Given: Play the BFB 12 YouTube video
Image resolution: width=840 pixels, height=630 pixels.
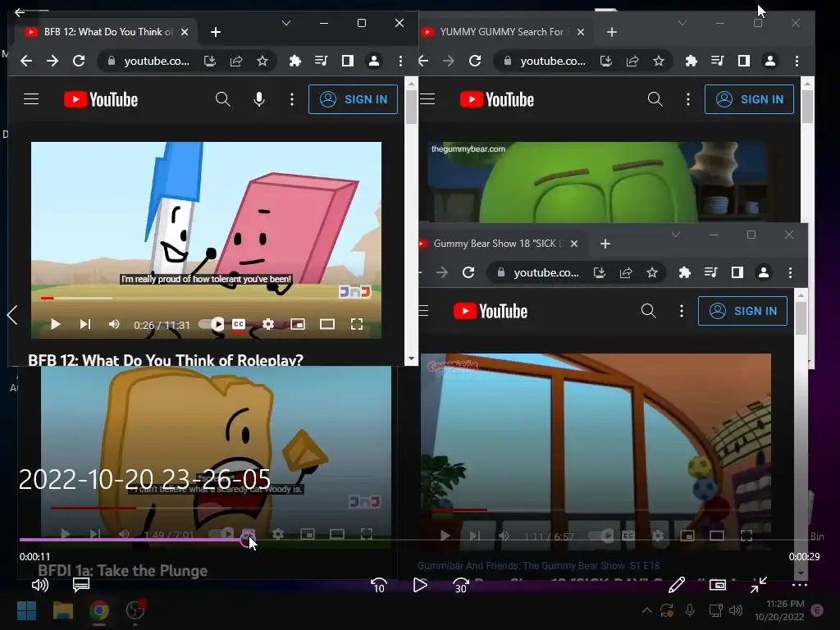Looking at the screenshot, I should click(x=55, y=324).
